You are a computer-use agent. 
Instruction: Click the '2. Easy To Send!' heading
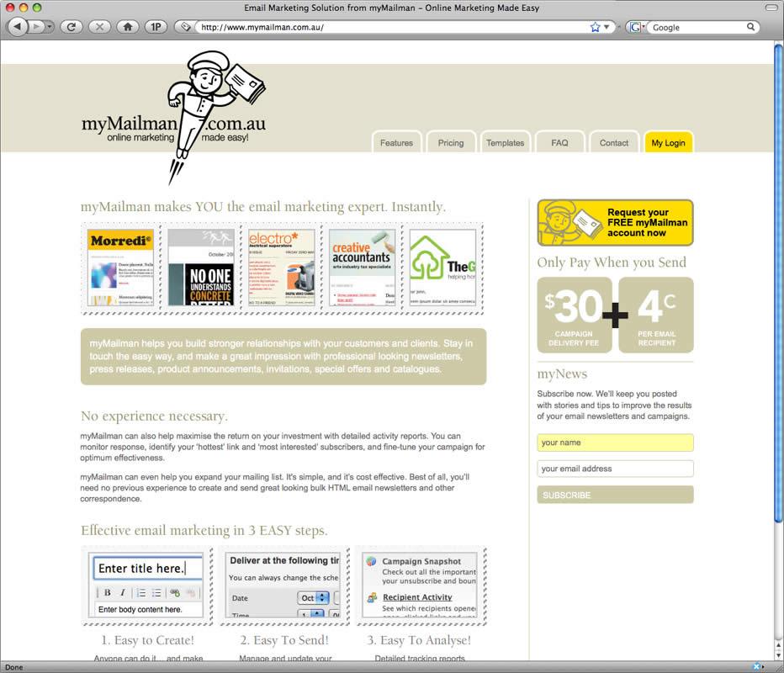284,640
